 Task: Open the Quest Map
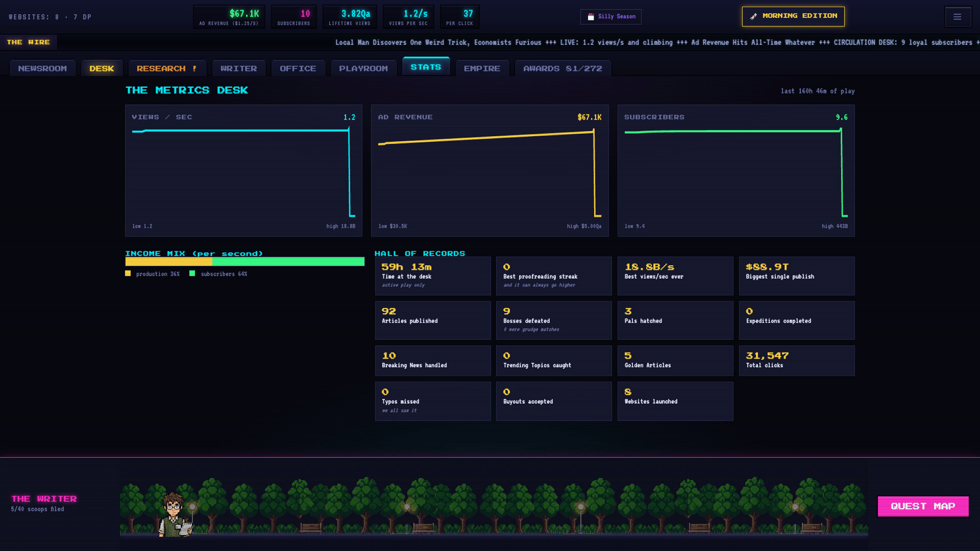click(923, 506)
